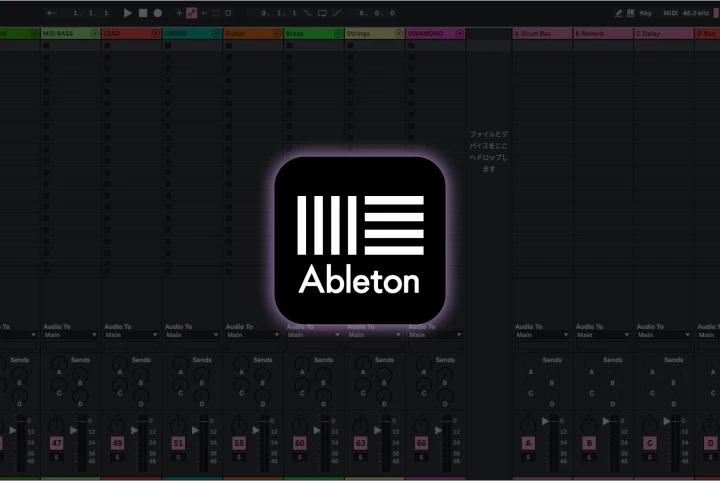The image size is (720, 481).
Task: Open Audio To dropdown on Guitar track
Action: pos(253,335)
